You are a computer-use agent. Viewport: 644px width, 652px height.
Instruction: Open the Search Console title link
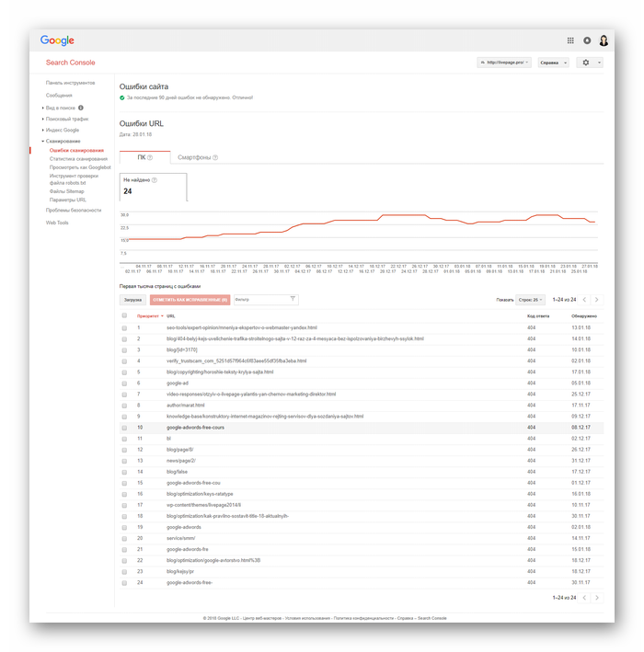(x=70, y=63)
